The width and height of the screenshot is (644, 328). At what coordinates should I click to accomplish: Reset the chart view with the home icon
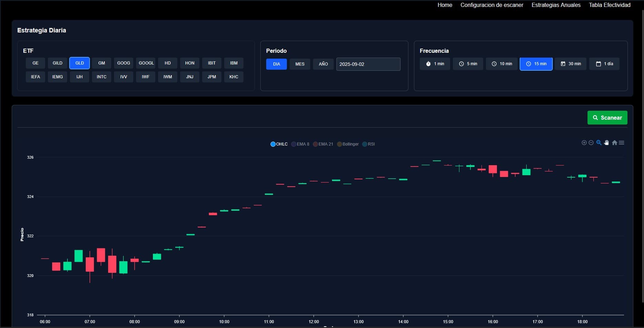614,142
